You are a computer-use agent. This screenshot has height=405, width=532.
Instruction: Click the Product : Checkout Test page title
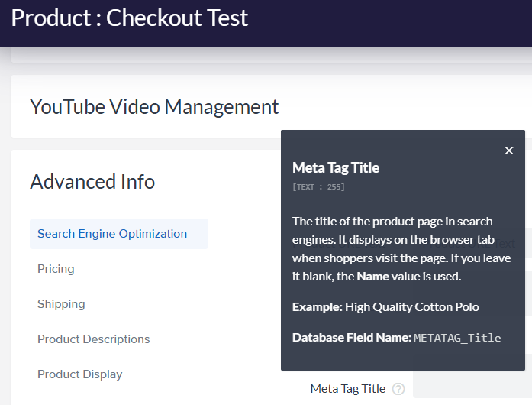(130, 18)
